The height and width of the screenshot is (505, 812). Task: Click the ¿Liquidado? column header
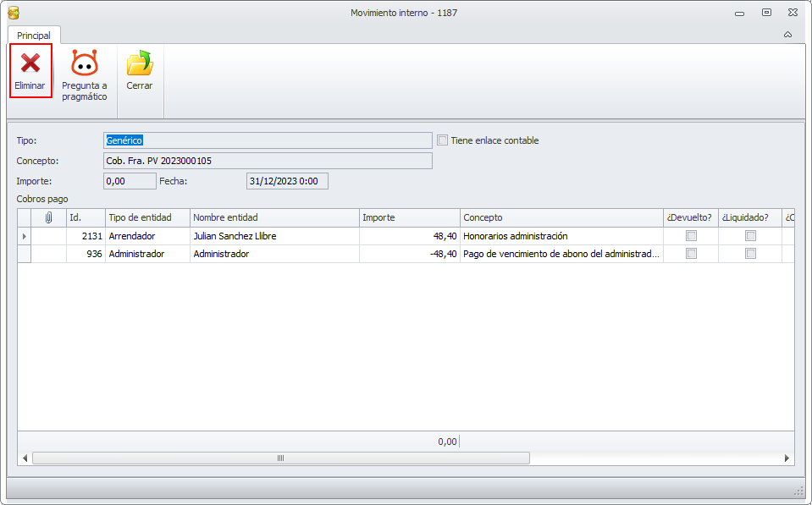[x=750, y=218]
